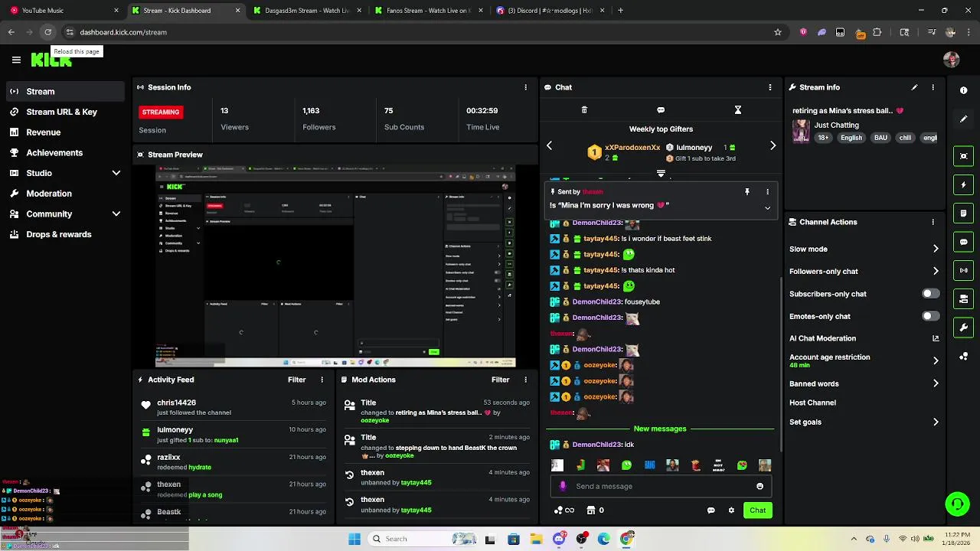The width and height of the screenshot is (980, 551).
Task: Open the hamburger navigation menu
Action: (x=16, y=60)
